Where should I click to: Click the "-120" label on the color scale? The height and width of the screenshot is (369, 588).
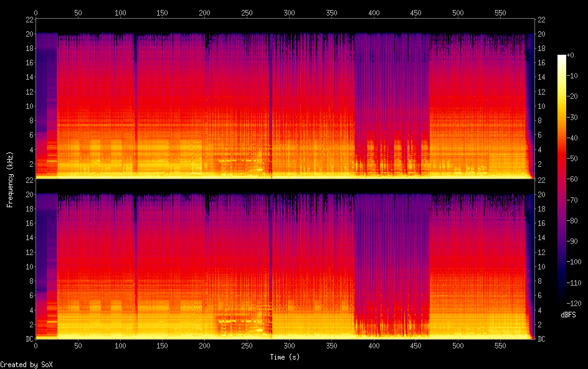point(574,303)
